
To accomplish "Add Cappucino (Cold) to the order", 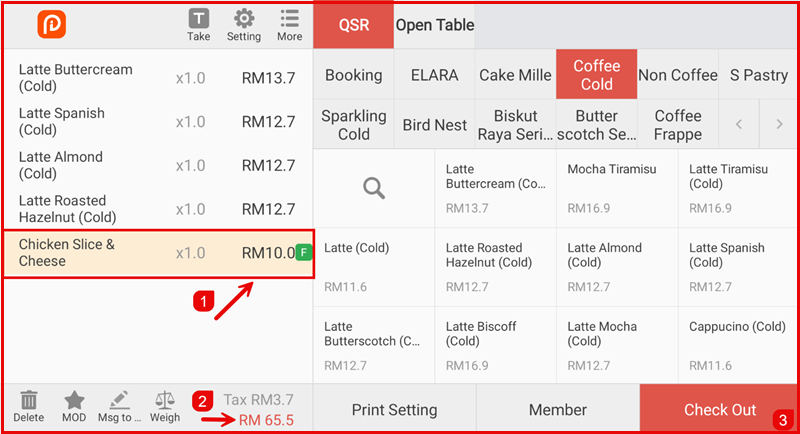I will point(738,345).
